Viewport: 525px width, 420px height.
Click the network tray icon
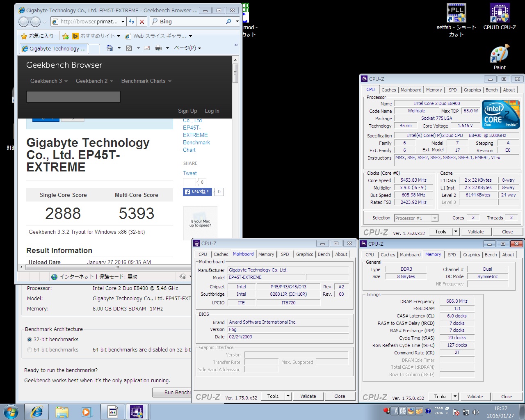pos(466,412)
